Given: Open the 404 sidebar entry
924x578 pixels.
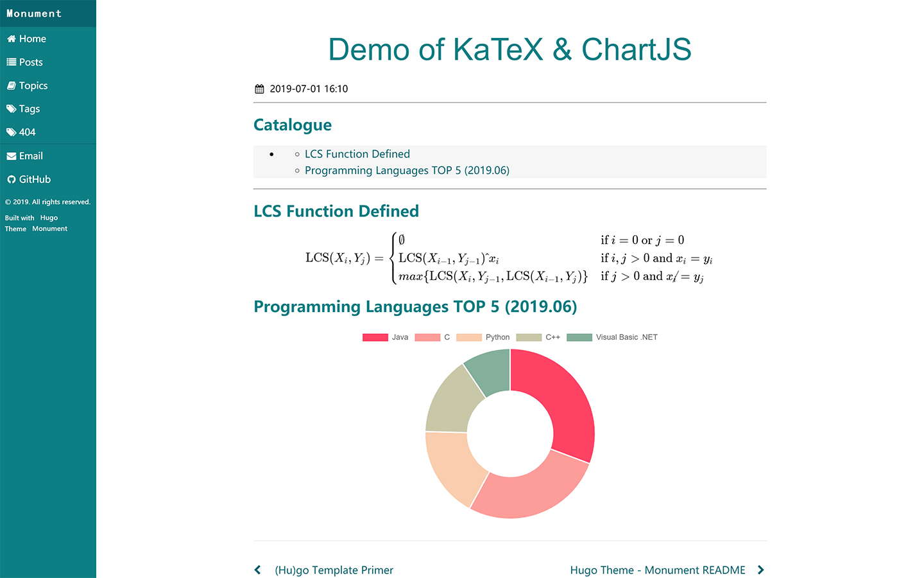Looking at the screenshot, I should tap(48, 132).
